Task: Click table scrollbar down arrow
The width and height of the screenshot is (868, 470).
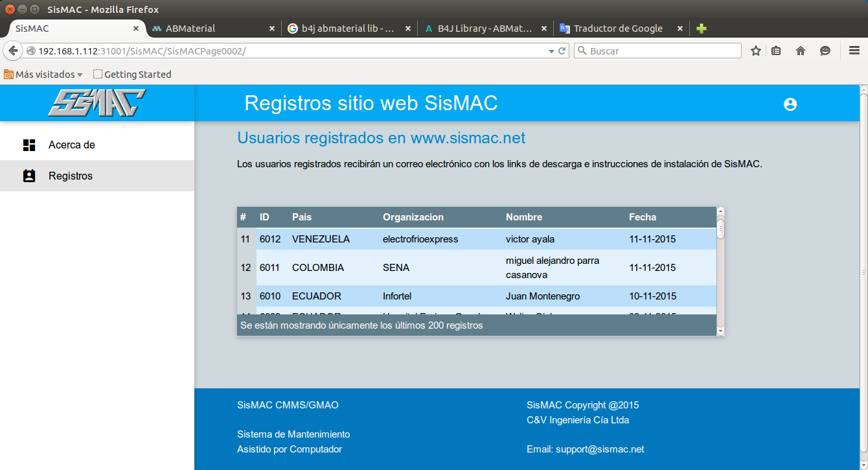Action: 720,331
